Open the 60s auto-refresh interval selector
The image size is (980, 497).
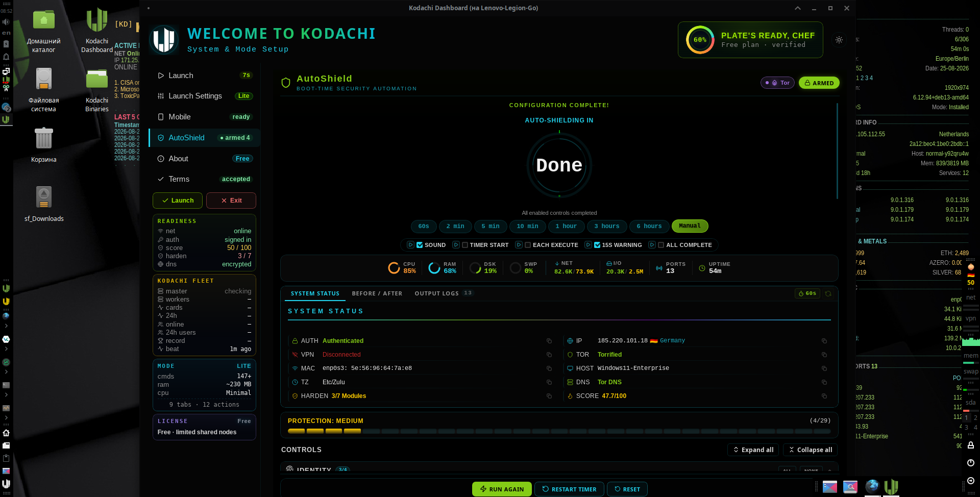tap(807, 293)
